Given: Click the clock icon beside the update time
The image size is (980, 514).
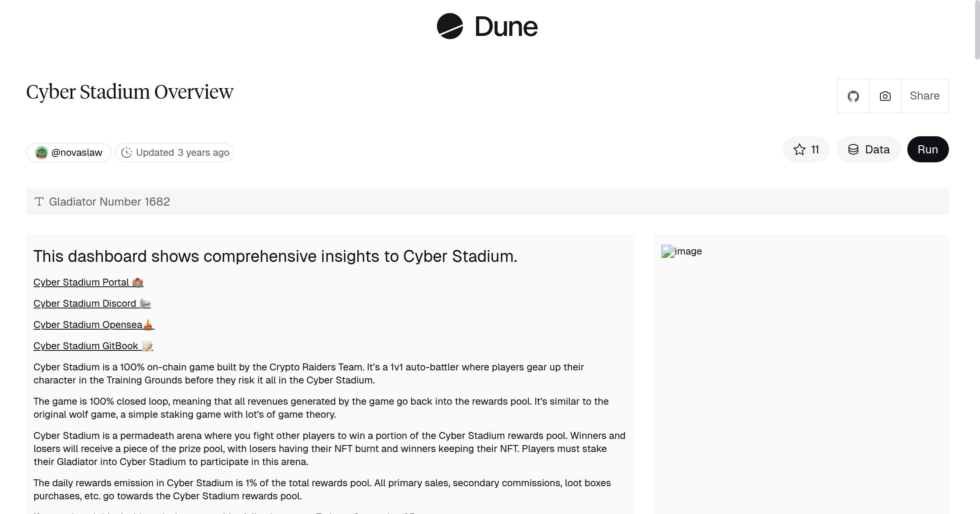Looking at the screenshot, I should coord(127,152).
